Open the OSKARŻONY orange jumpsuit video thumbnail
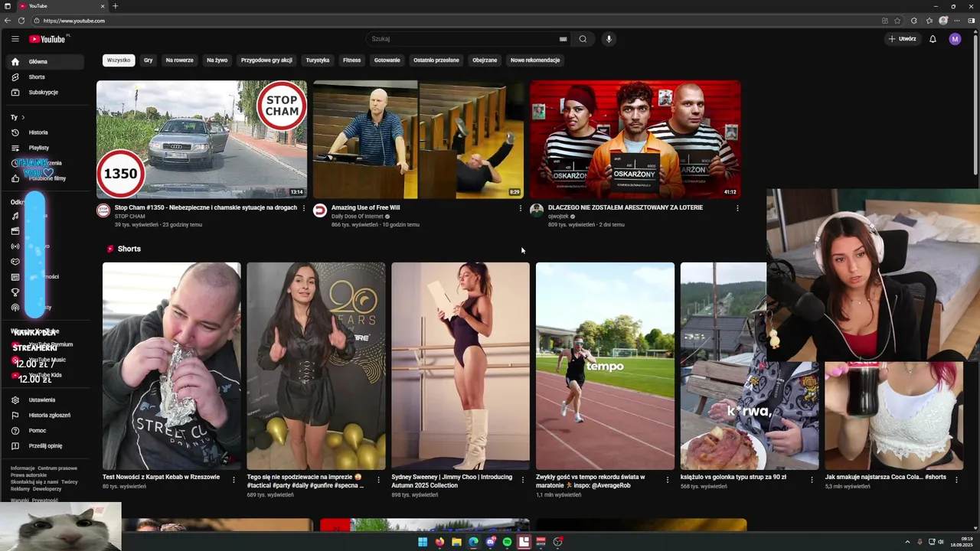Viewport: 980px width, 551px height. pos(635,139)
